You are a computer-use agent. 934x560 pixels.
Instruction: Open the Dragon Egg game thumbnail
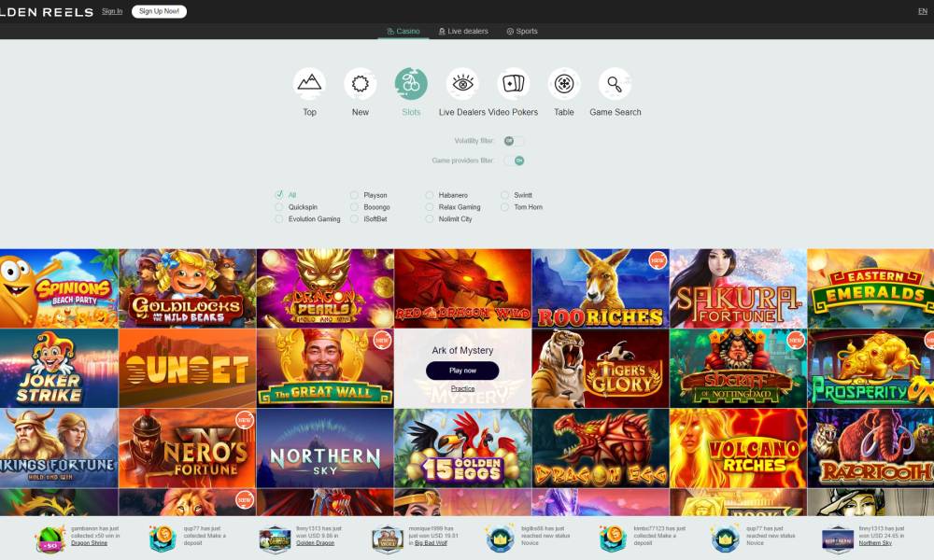[601, 448]
